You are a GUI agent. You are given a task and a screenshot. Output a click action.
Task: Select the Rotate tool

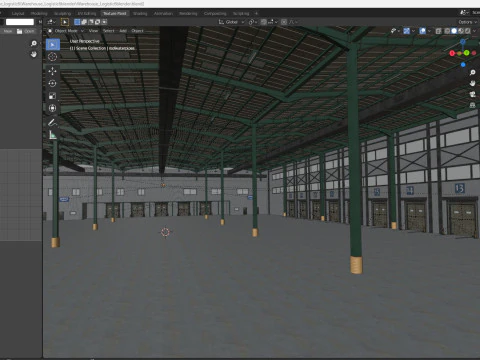point(52,83)
